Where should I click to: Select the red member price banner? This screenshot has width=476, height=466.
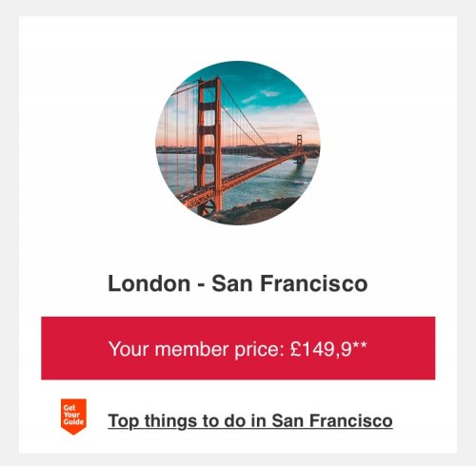click(238, 348)
